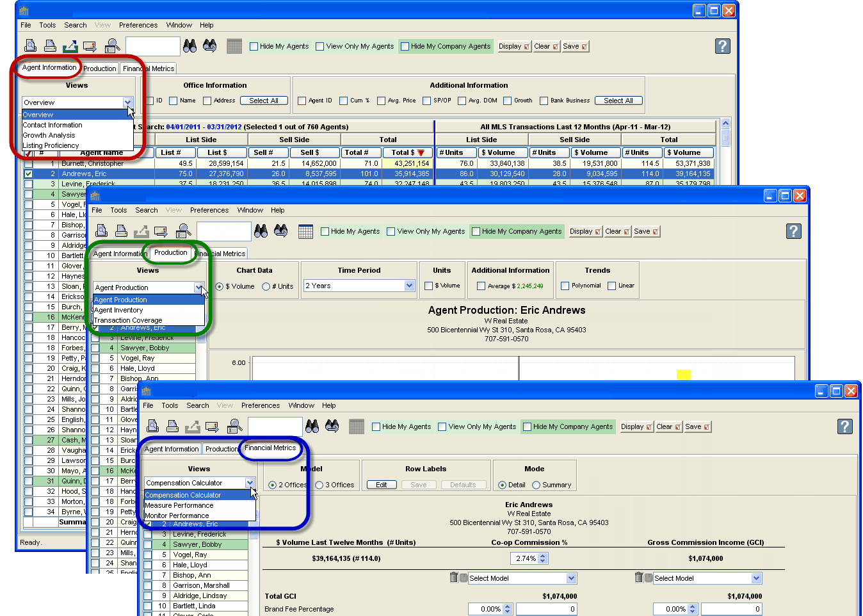The image size is (863, 616).
Task: Select Measure Performance in Financial Metrics views list
Action: click(x=200, y=505)
